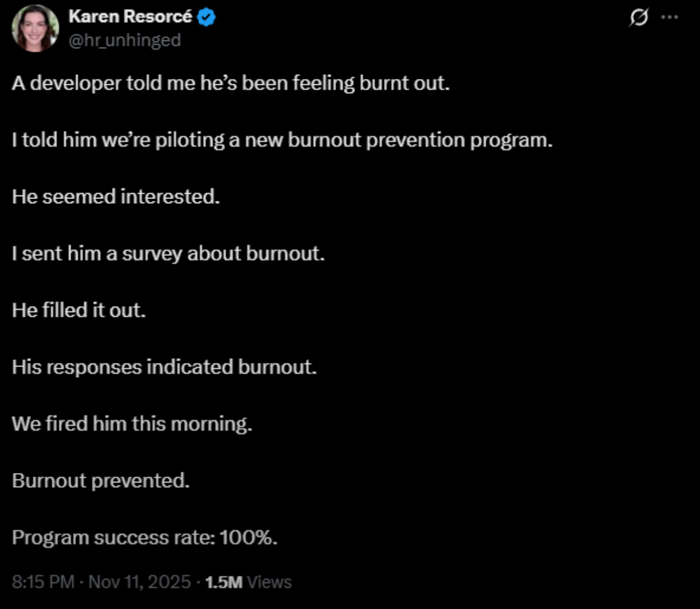Click the words "Program success rate"

[x=113, y=538]
